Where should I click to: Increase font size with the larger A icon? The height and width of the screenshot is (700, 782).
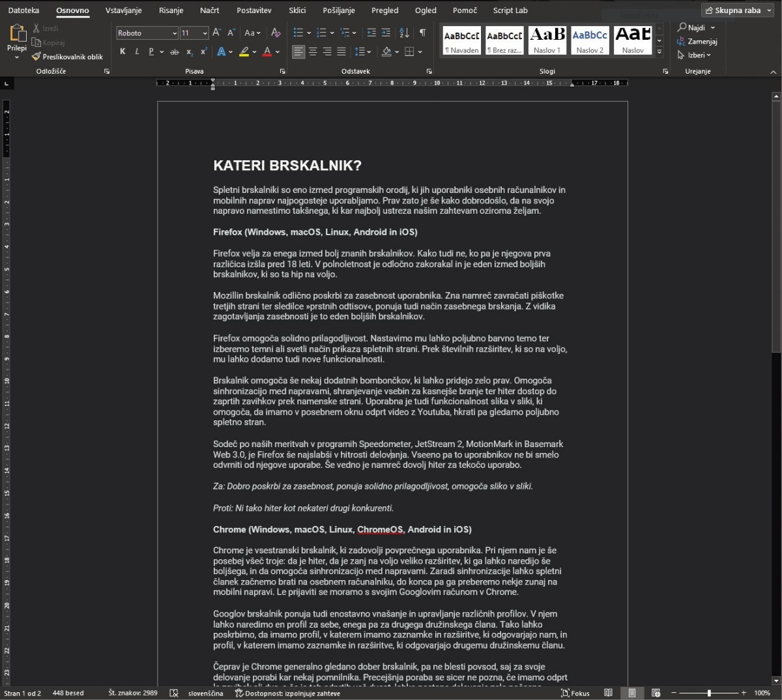tap(217, 33)
